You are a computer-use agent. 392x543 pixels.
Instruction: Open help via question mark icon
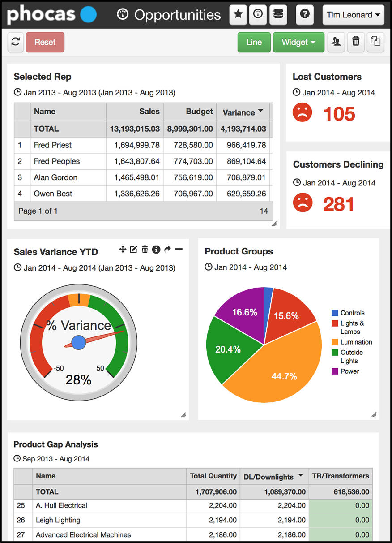pyautogui.click(x=305, y=15)
